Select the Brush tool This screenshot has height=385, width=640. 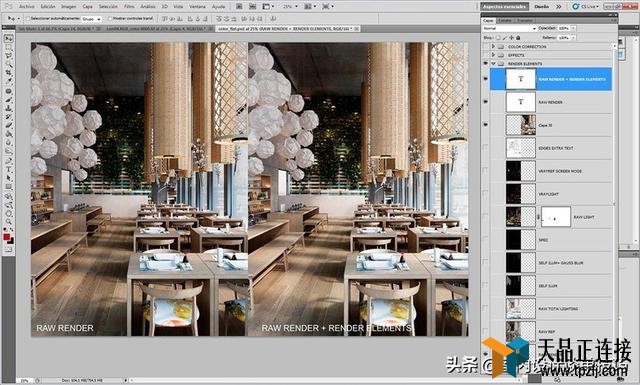coord(8,100)
